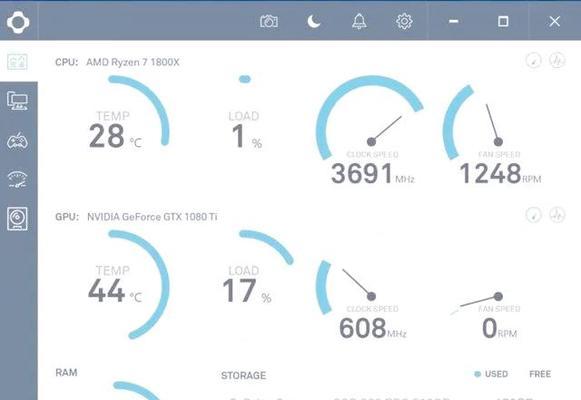Open the drive icon section in sidebar

click(x=17, y=219)
